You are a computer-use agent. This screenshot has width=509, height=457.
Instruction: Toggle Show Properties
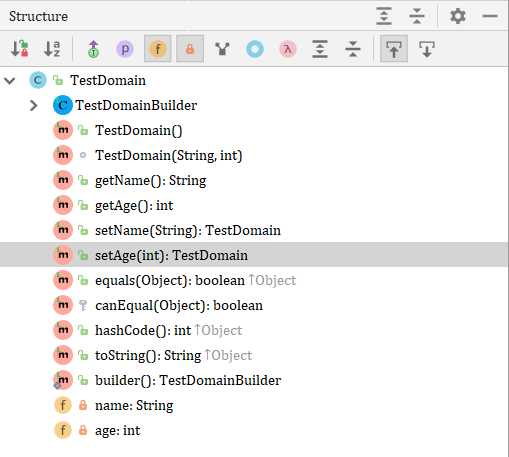tap(125, 49)
